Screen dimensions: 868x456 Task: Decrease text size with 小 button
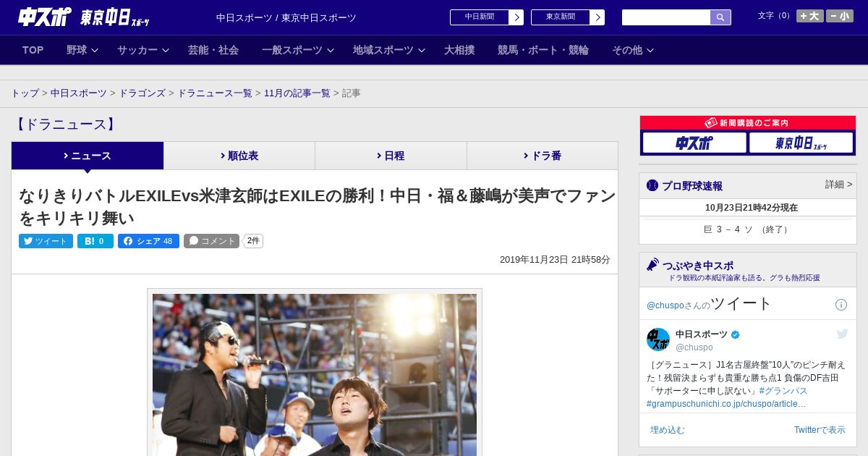[x=840, y=16]
